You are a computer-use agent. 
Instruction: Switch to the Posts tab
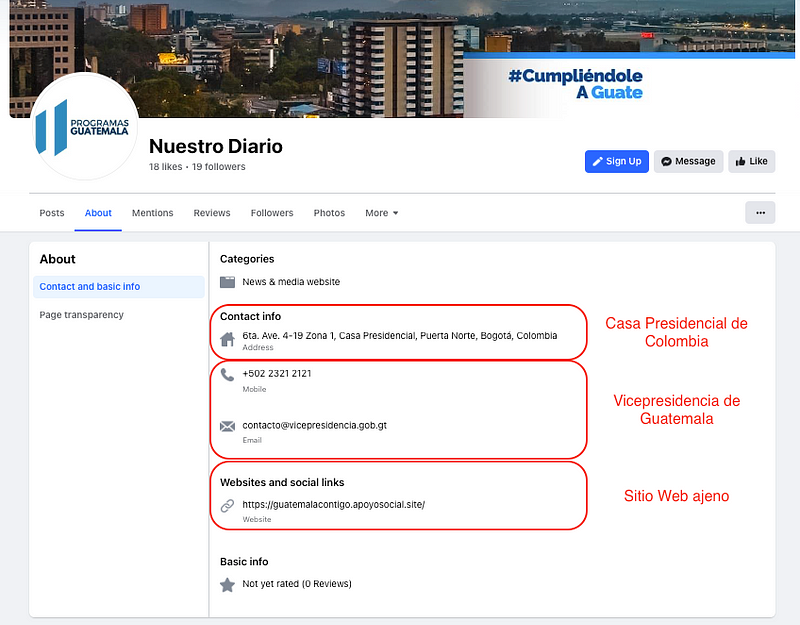(x=52, y=213)
